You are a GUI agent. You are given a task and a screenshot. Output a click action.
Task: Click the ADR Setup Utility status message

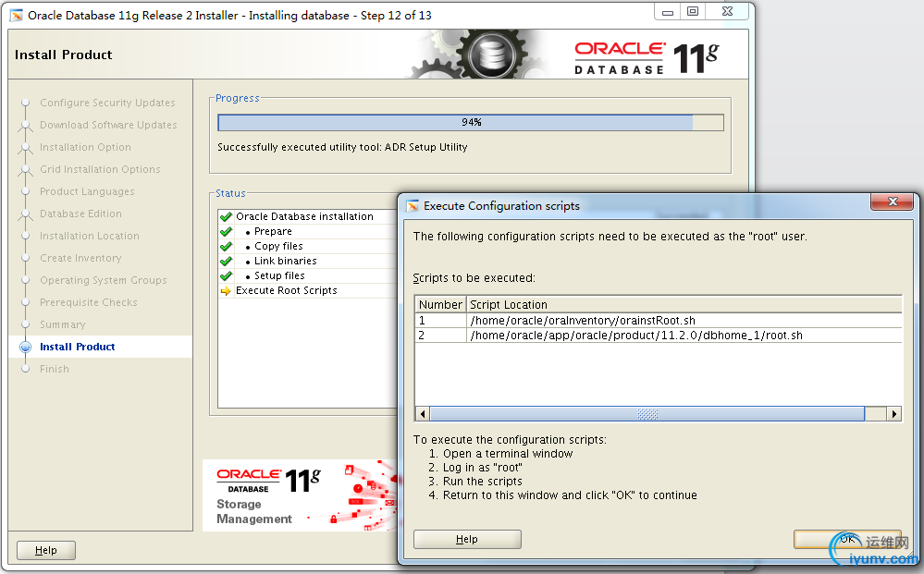[342, 147]
